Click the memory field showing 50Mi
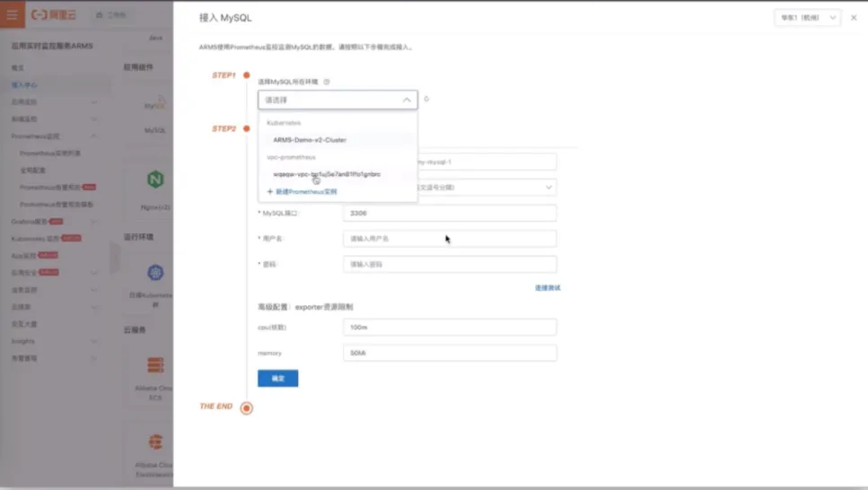 [x=450, y=353]
